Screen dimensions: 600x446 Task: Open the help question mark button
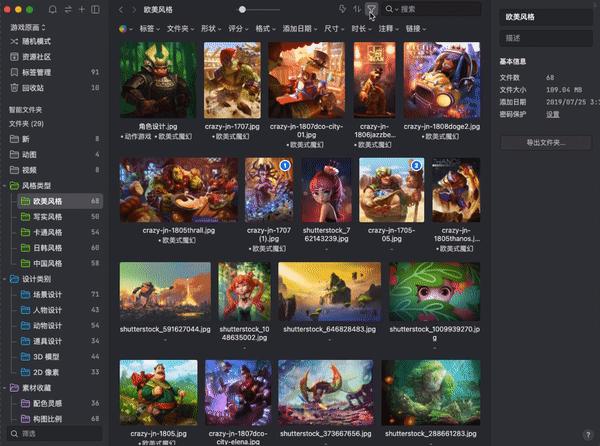coord(588,435)
